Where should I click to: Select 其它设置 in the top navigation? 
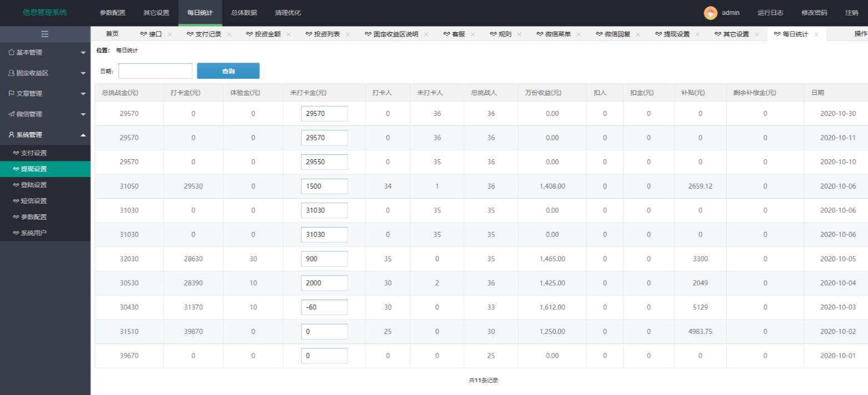[157, 13]
